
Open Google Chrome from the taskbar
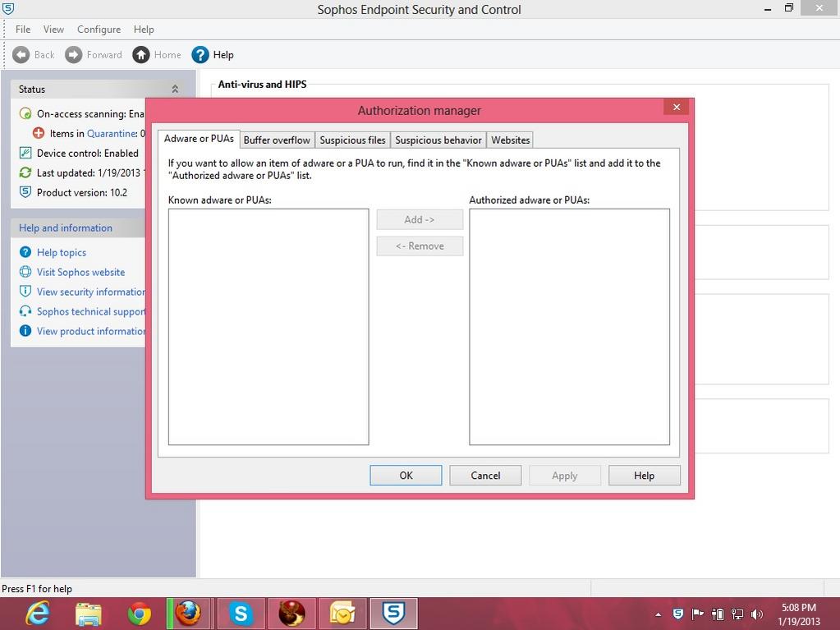click(140, 614)
